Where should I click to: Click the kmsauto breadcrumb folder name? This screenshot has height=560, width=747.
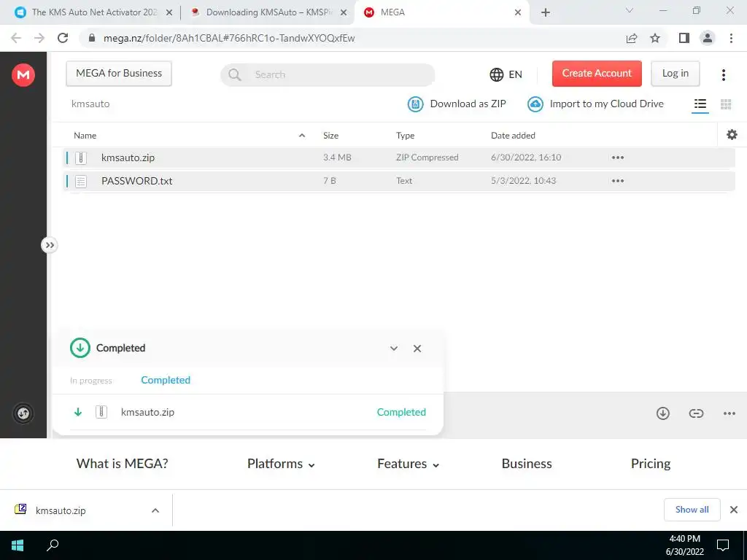coord(90,104)
